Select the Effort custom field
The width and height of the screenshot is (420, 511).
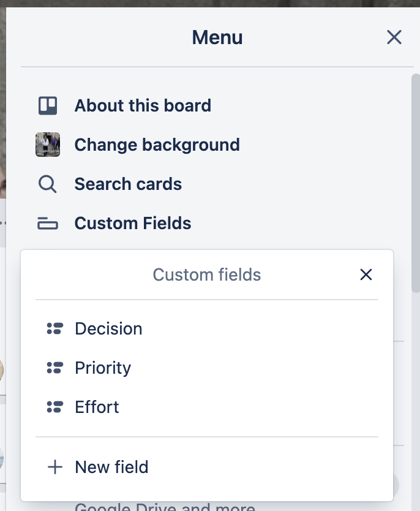pyautogui.click(x=97, y=406)
